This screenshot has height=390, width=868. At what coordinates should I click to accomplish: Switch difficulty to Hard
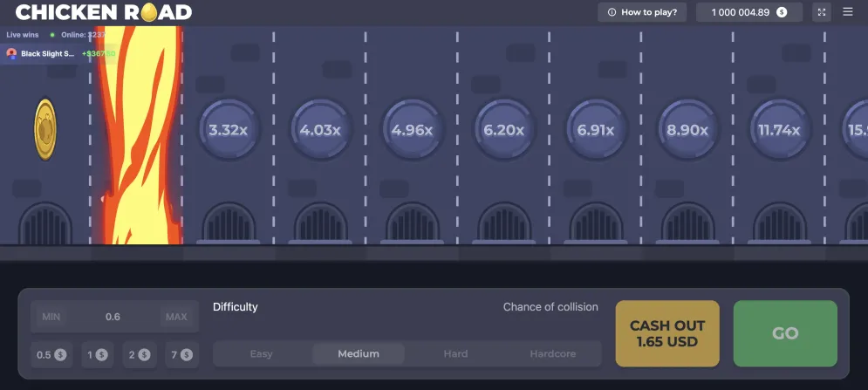click(x=455, y=353)
